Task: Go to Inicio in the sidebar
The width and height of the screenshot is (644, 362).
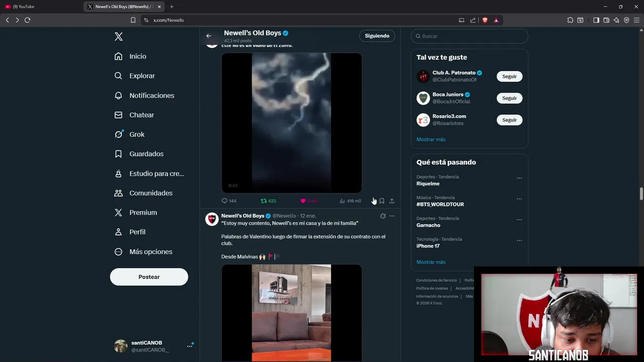Action: click(x=130, y=56)
